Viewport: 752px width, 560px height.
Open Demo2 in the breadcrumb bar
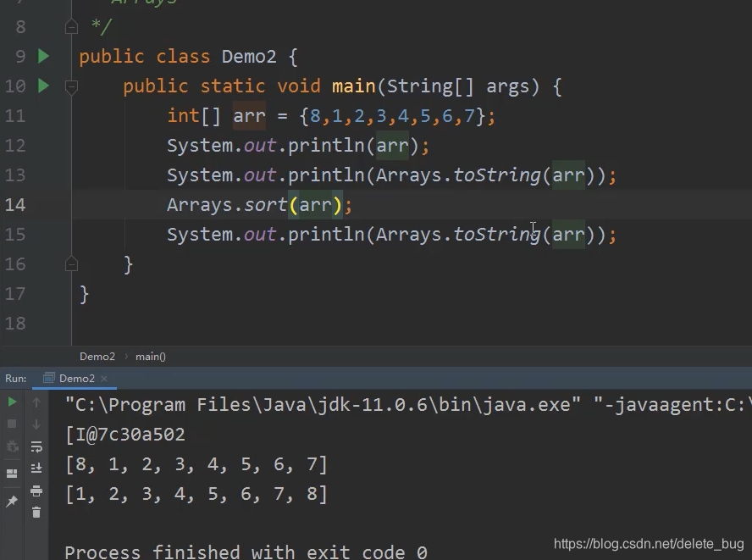[x=97, y=357]
